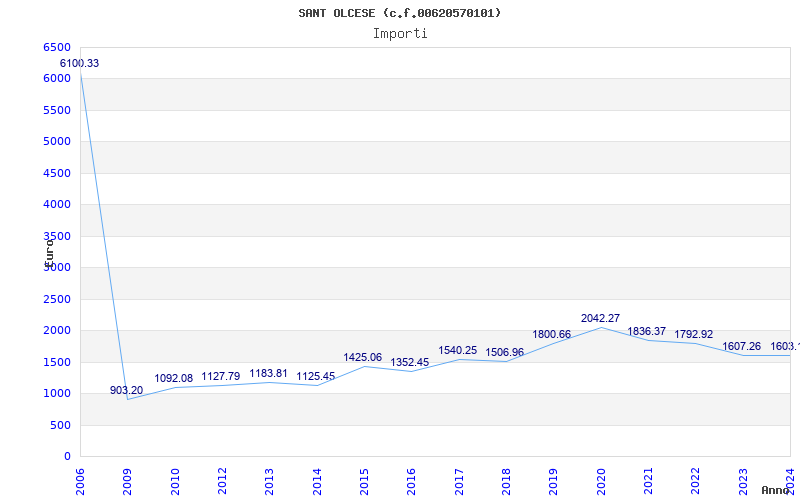800x500 pixels.
Task: Select the SANT OLCESE chart title
Action: point(399,13)
